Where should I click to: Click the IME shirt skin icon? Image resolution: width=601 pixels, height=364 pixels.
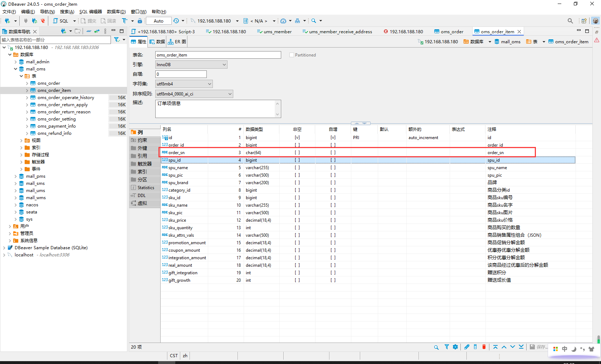(x=591, y=349)
